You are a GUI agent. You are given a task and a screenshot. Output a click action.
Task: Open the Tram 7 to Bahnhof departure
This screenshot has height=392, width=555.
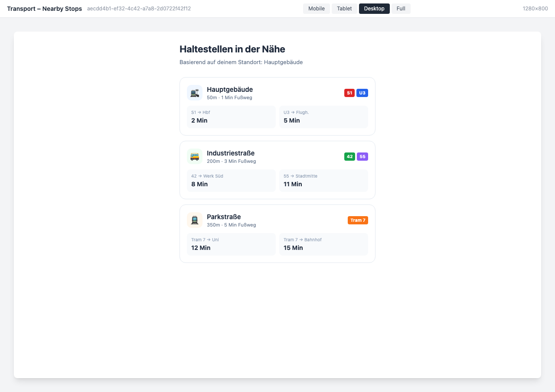tap(323, 244)
